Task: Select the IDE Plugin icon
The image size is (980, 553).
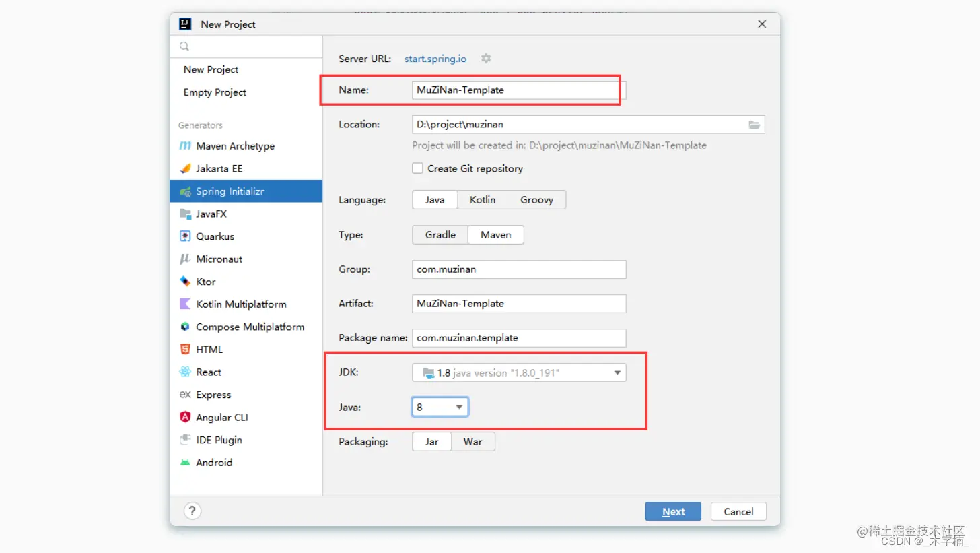Action: 185,440
